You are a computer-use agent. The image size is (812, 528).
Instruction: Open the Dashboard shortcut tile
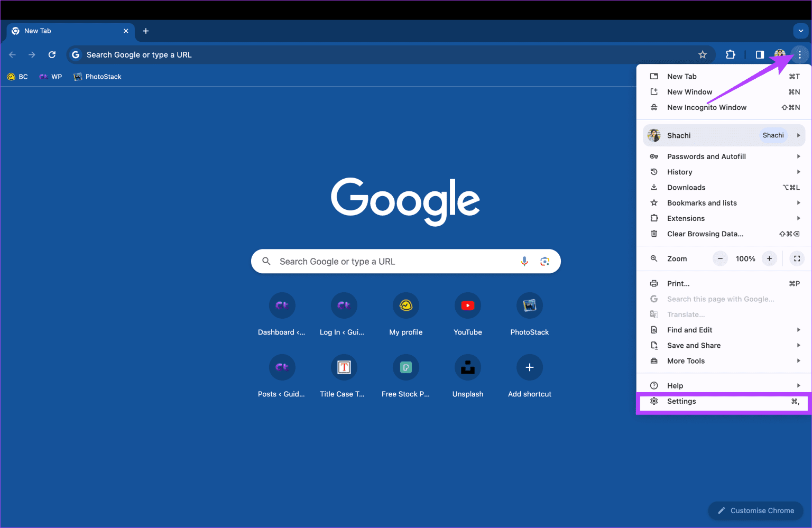point(282,314)
